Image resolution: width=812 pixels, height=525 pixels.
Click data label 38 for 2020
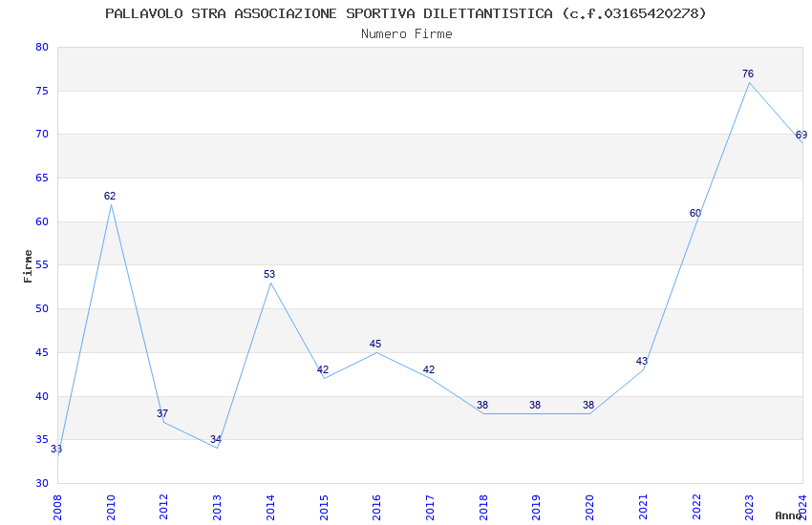tap(588, 405)
